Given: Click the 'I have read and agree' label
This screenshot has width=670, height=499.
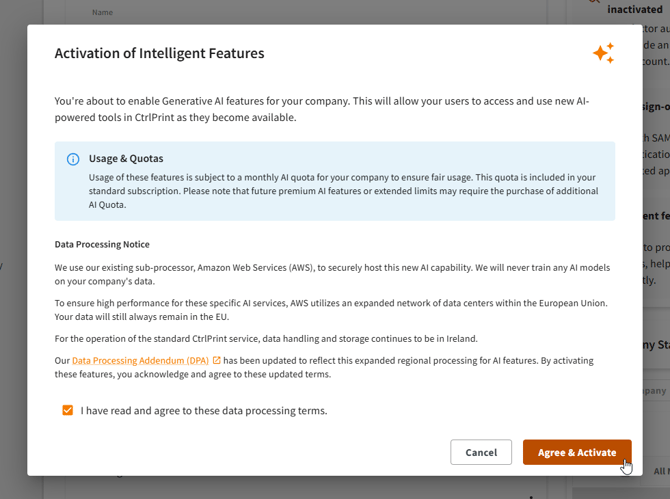Looking at the screenshot, I should coord(204,410).
